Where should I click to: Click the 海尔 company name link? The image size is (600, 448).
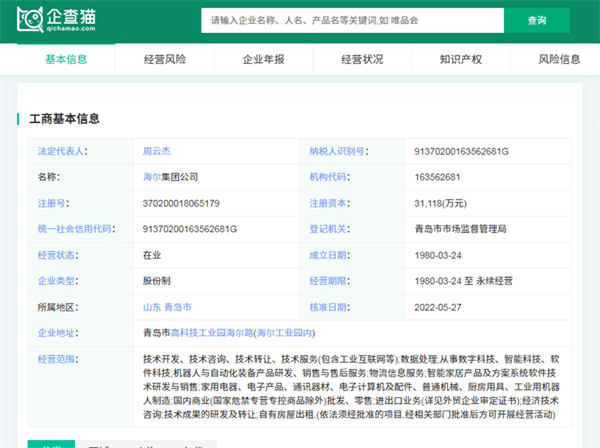[x=152, y=177]
